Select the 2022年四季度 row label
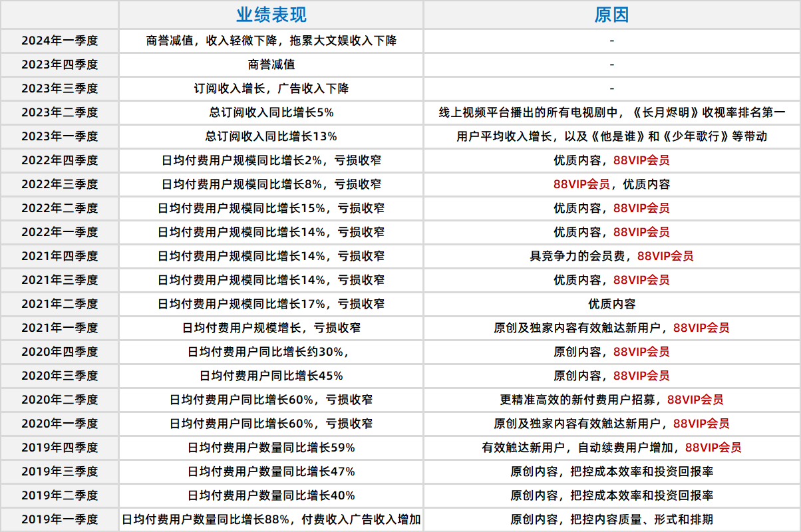Viewport: 801px width, 532px height. (x=60, y=160)
